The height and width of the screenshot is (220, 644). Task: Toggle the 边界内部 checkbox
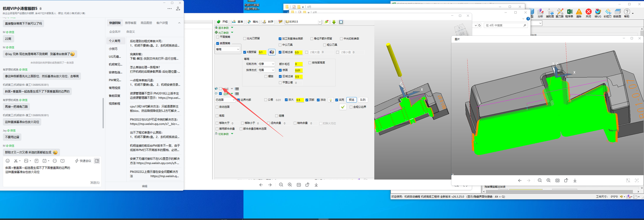click(238, 100)
